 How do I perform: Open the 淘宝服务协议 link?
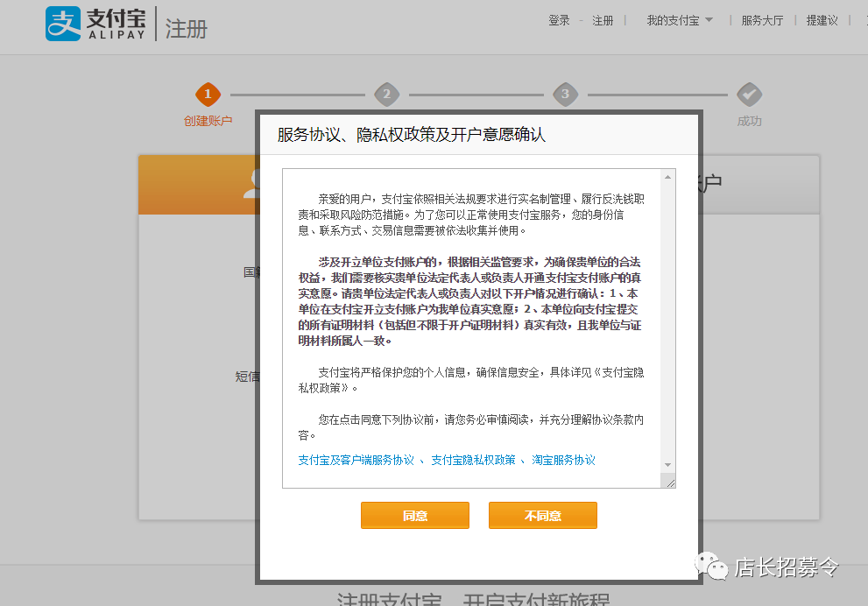(563, 460)
